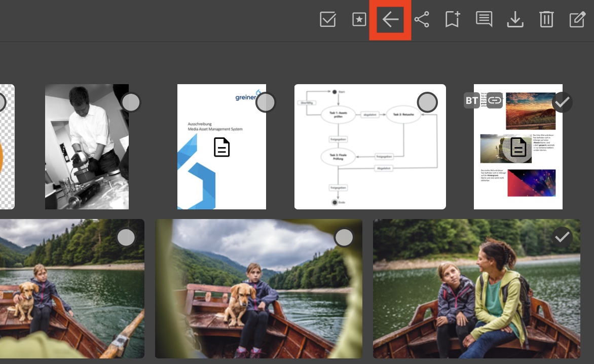The height and width of the screenshot is (364, 594).
Task: Click the highlighted back arrow icon
Action: coord(390,20)
